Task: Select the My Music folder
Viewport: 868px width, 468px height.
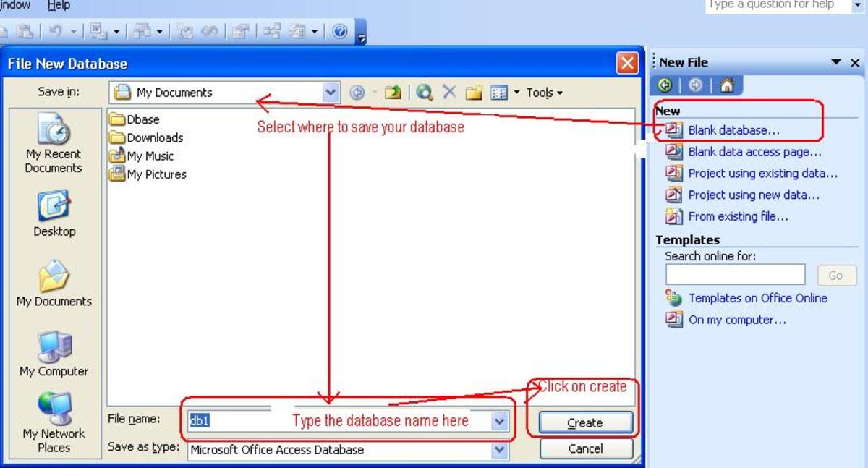Action: pos(150,156)
